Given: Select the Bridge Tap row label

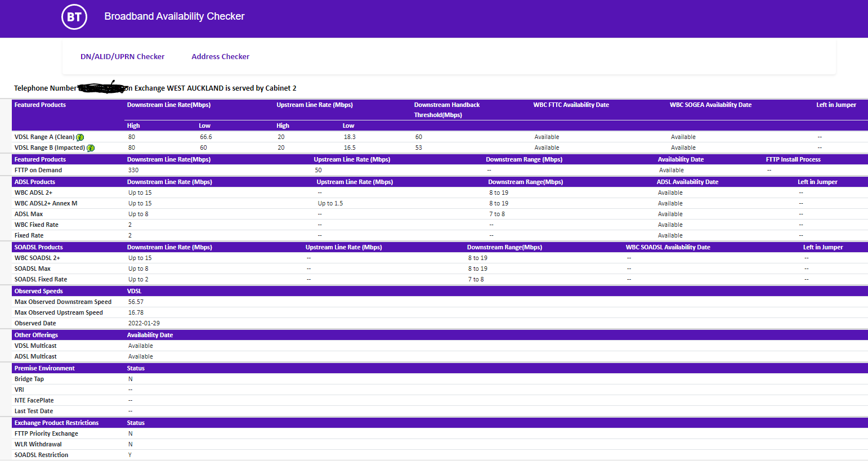Looking at the screenshot, I should (29, 379).
